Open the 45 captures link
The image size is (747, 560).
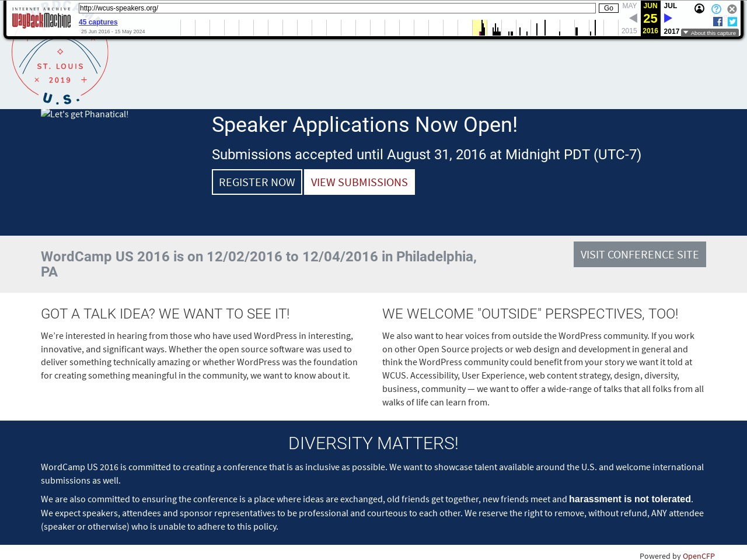tap(98, 22)
